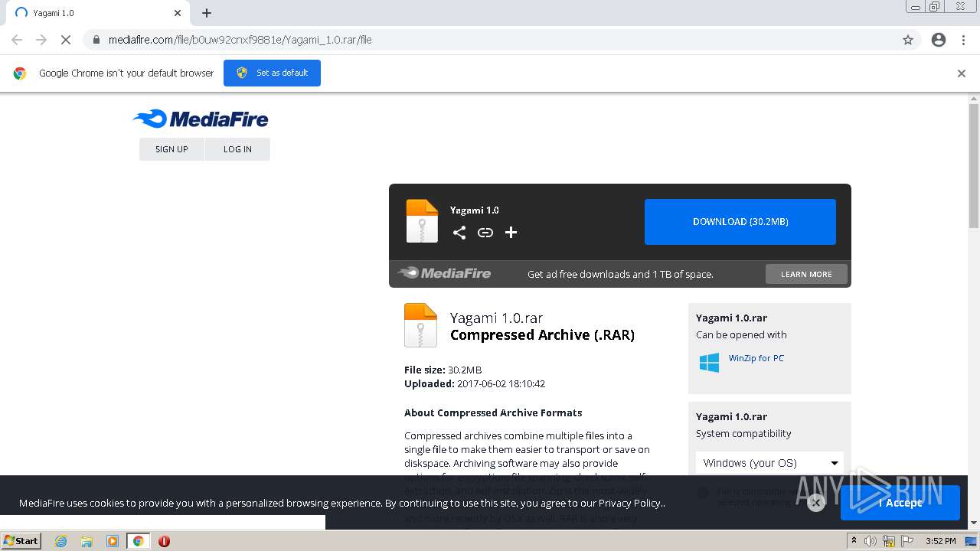Click the plus icon to save file
Screen dimensions: 980x551
click(x=511, y=233)
